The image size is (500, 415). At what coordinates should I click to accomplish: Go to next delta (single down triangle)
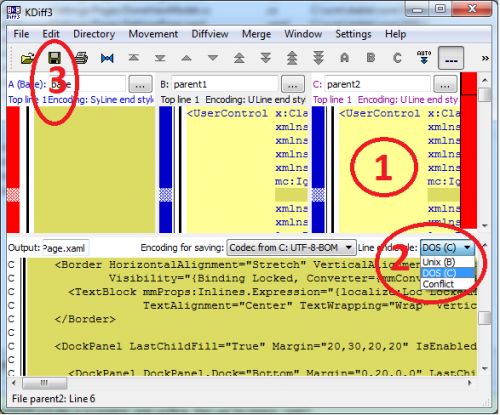(213, 58)
